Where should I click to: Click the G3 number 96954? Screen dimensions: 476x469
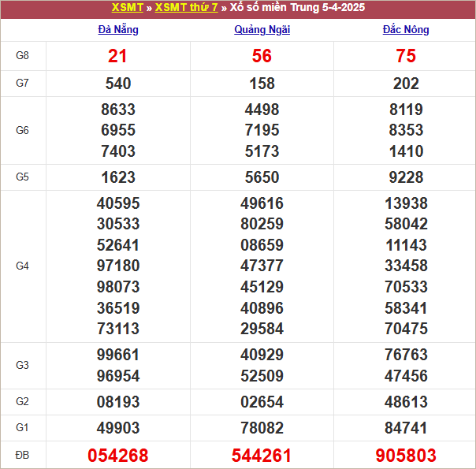click(118, 376)
